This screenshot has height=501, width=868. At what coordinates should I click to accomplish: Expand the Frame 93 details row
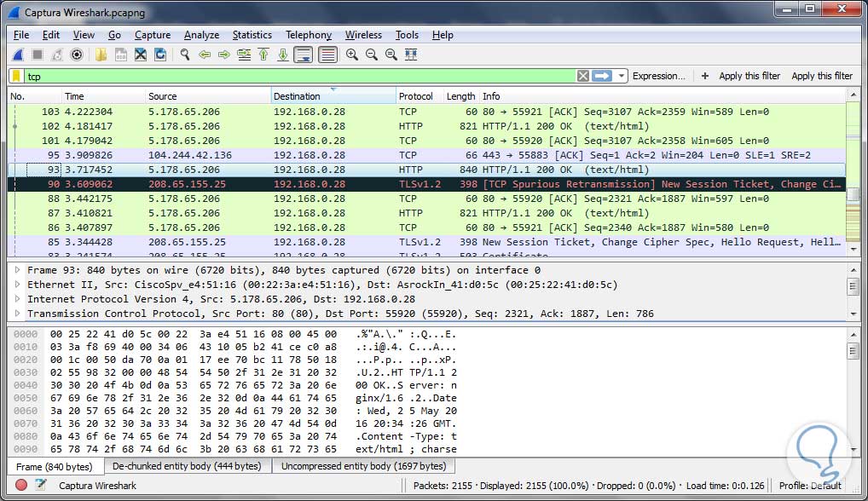click(17, 270)
